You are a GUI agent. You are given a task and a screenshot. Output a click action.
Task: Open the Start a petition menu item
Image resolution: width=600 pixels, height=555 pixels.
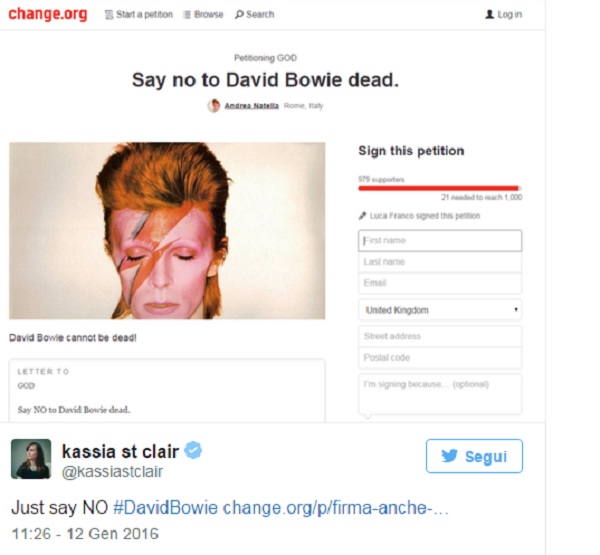(139, 15)
